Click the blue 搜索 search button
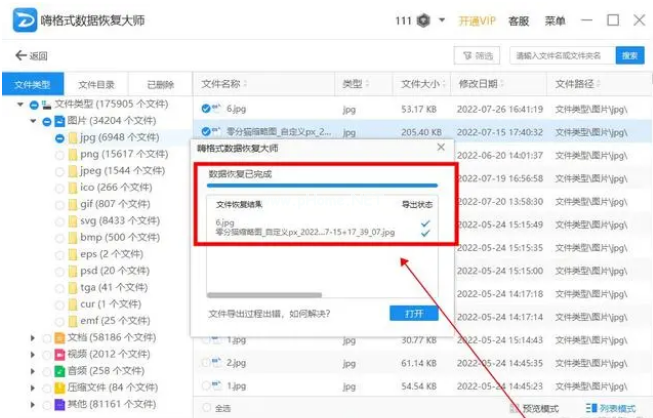The width and height of the screenshot is (653, 418). point(629,56)
